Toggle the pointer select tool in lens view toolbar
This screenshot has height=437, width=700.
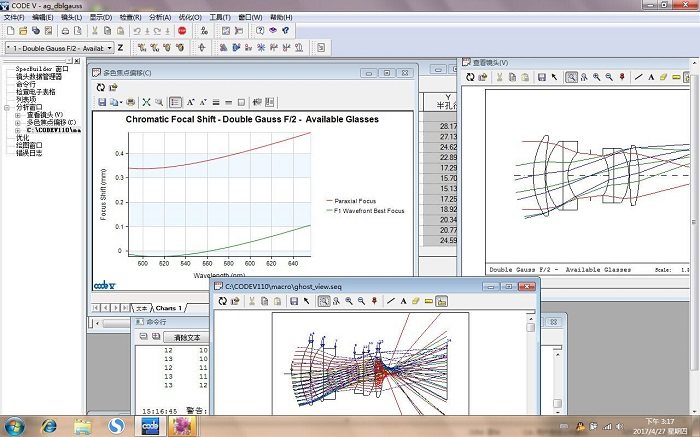[555, 77]
